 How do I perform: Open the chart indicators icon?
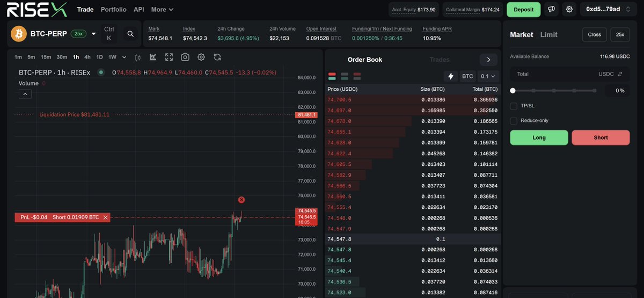(x=153, y=57)
